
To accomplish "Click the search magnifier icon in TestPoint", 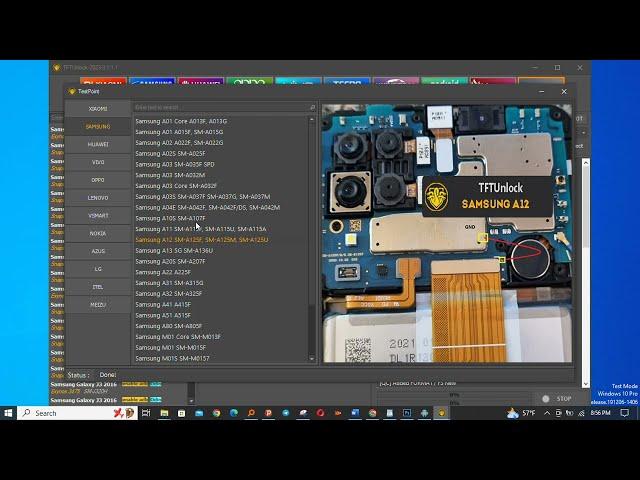I will click(x=313, y=107).
